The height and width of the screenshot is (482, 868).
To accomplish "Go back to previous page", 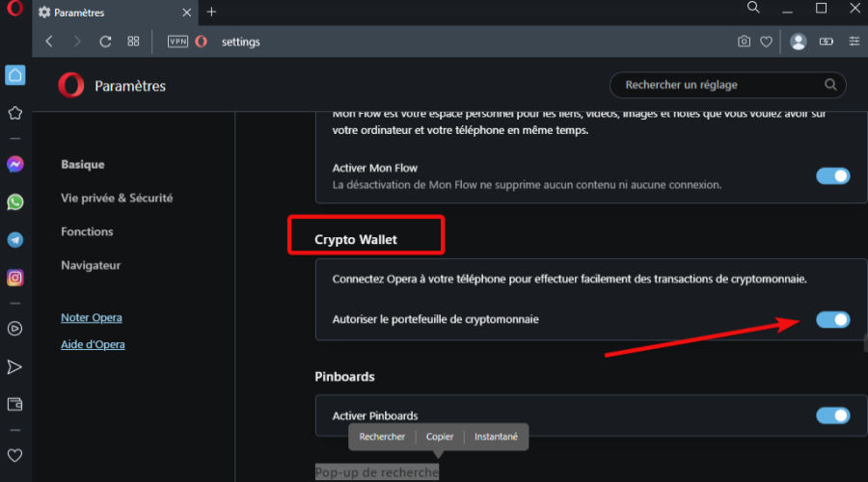I will pos(49,41).
